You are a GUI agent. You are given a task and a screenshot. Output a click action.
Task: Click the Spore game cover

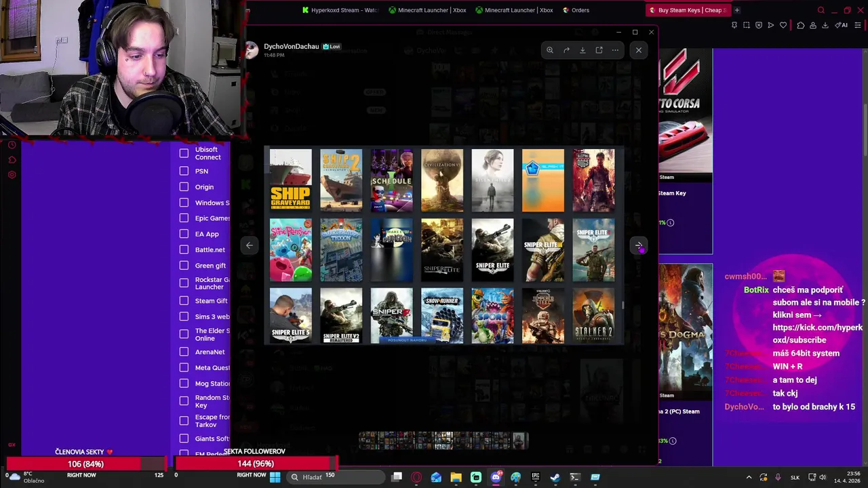(x=492, y=316)
